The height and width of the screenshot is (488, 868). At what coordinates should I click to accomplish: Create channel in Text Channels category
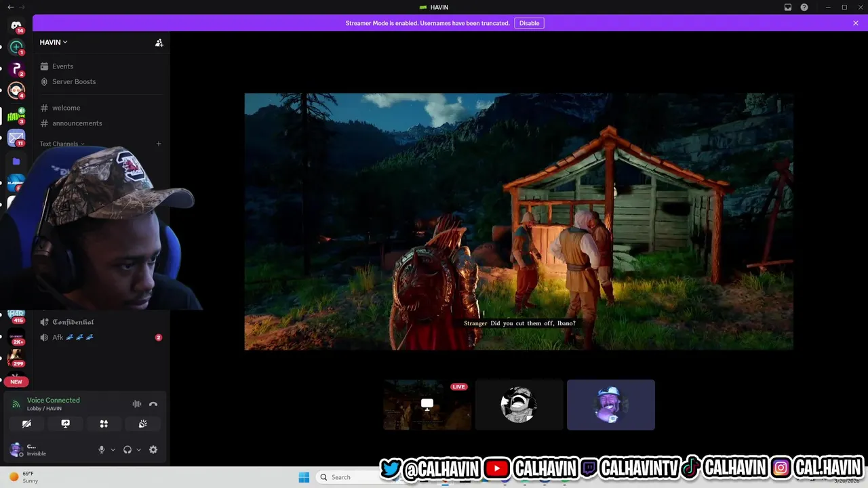(159, 144)
